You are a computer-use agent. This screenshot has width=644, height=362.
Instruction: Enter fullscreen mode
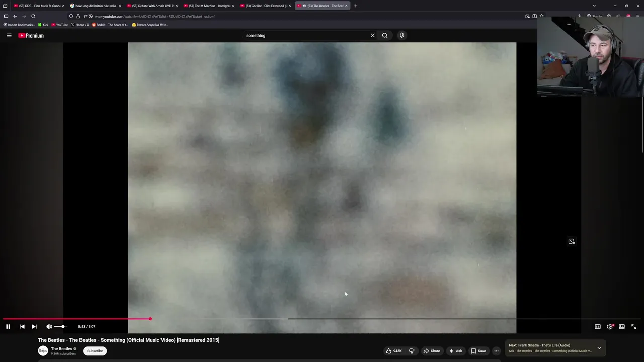click(x=634, y=327)
